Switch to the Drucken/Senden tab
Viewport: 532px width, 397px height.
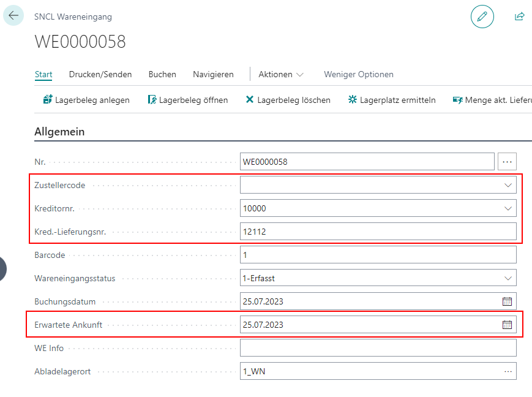tap(100, 74)
